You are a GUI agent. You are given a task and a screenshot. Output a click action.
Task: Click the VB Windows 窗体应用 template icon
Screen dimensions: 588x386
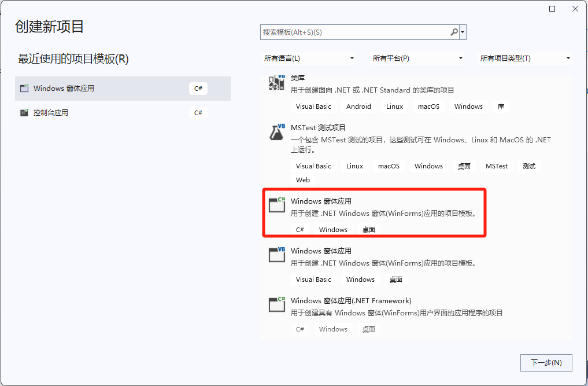(277, 254)
